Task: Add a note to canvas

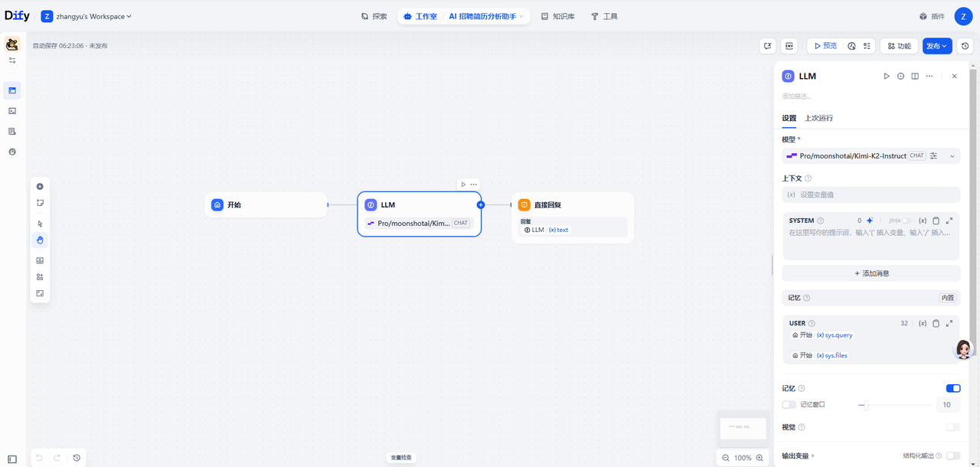Action: click(x=40, y=203)
